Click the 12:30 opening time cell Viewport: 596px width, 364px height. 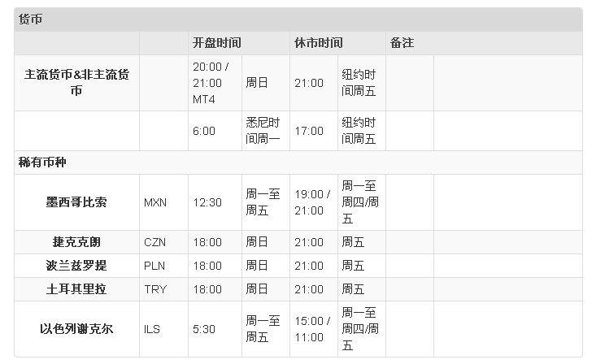point(207,202)
